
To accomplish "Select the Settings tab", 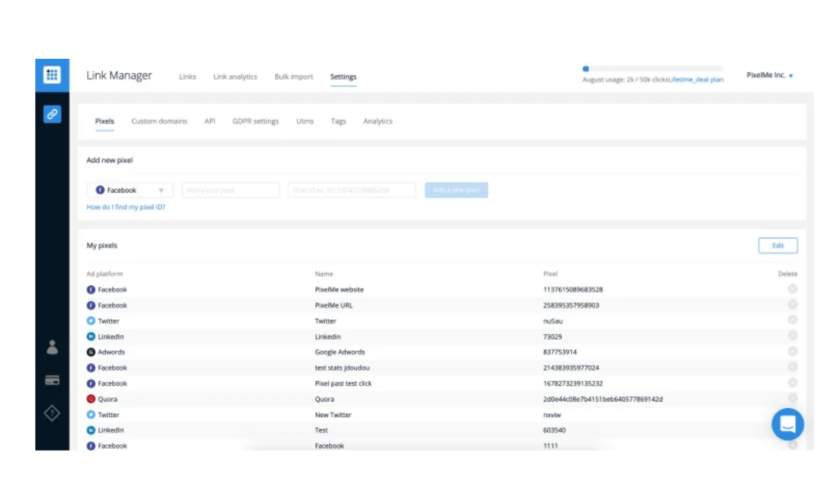I will [x=343, y=77].
